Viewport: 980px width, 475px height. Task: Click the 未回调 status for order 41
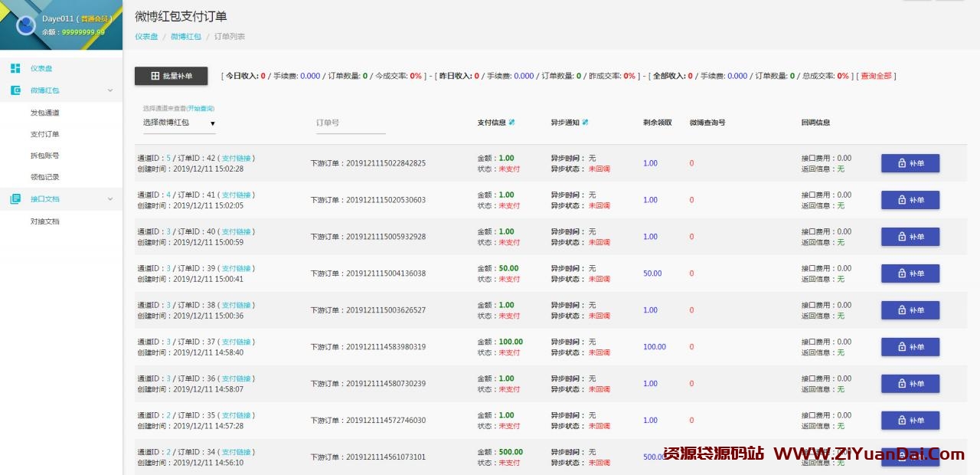pos(599,205)
